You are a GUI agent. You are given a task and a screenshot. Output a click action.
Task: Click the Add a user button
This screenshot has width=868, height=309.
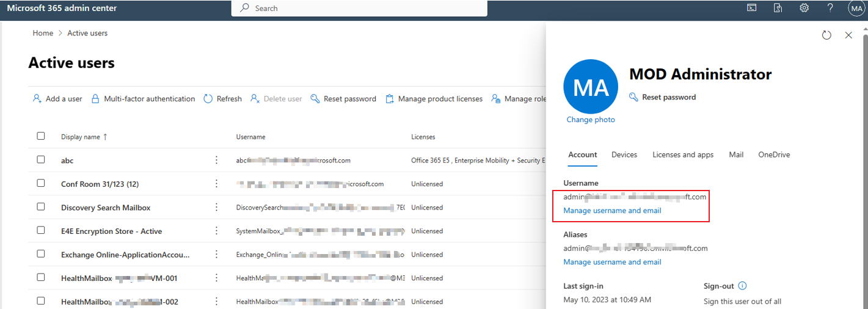(x=57, y=99)
